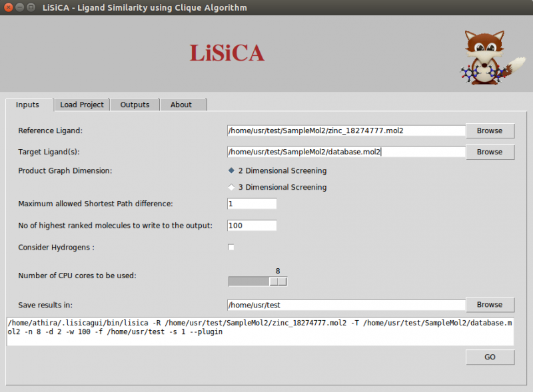
Task: Close the LiSiCA window
Action: pyautogui.click(x=7, y=7)
